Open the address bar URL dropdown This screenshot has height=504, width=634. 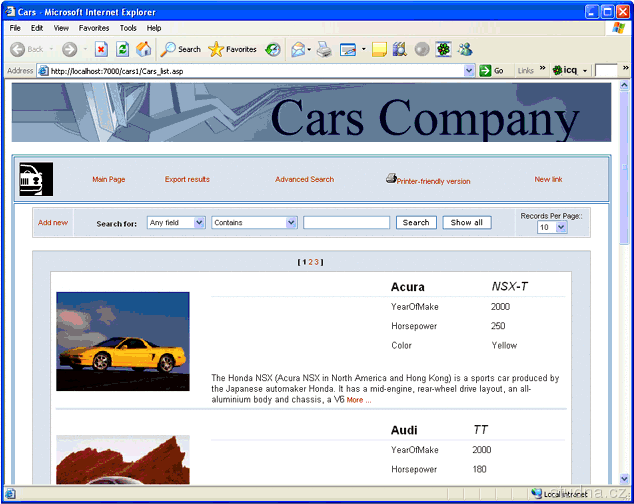pyautogui.click(x=470, y=71)
